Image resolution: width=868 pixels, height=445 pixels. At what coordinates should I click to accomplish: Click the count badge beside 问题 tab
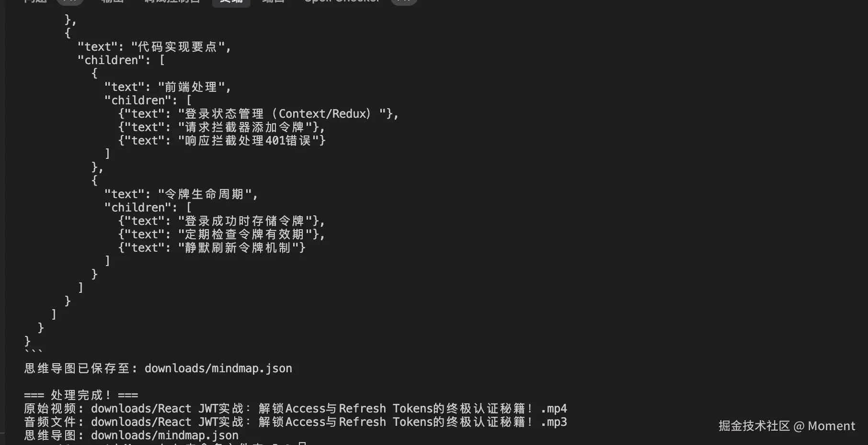click(70, 1)
